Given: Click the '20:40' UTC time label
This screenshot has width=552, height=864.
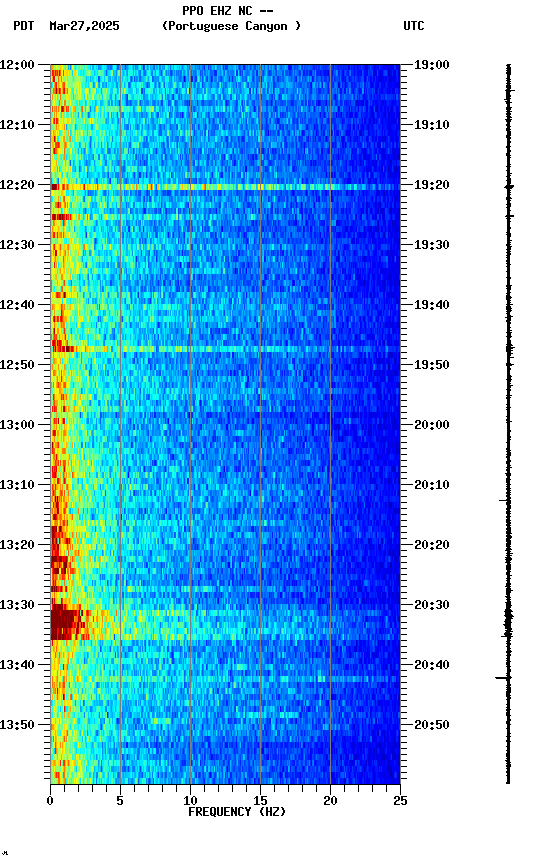Looking at the screenshot, I should click(432, 665).
